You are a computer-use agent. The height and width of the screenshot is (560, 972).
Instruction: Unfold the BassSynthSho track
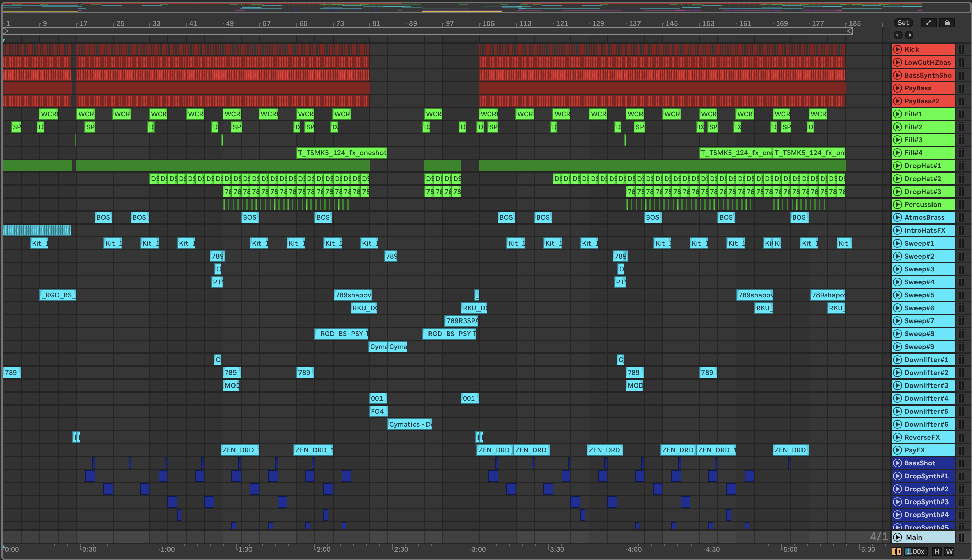[x=897, y=75]
